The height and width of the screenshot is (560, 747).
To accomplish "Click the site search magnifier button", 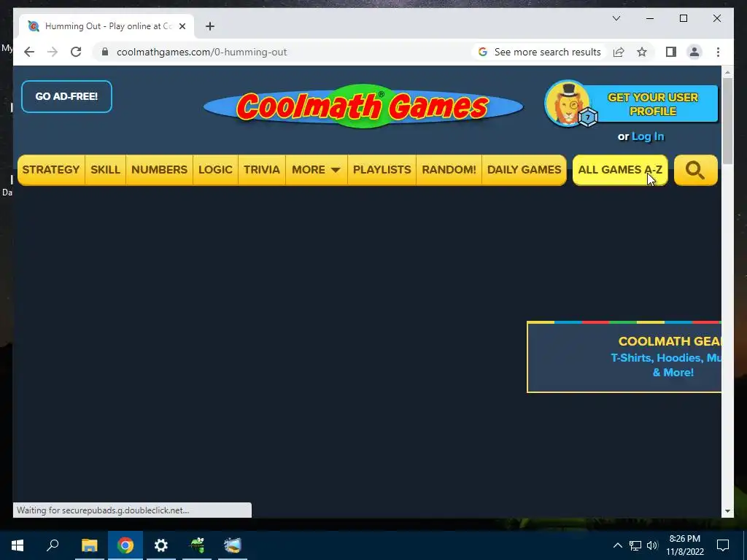I will [695, 170].
